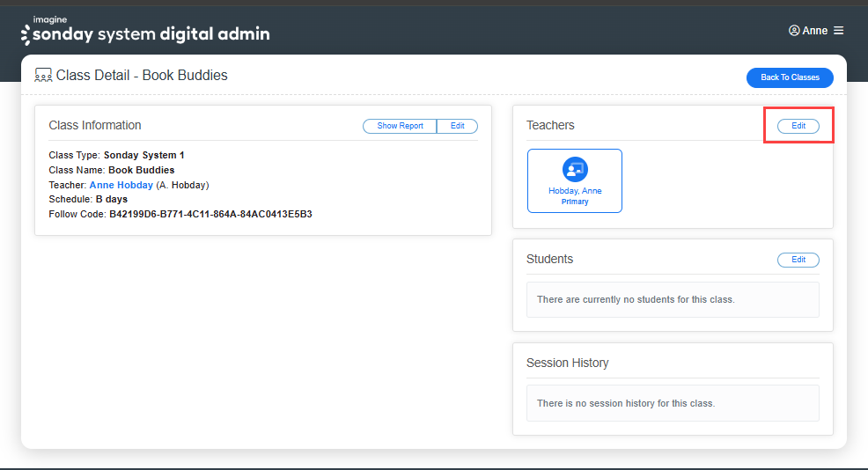Click the Schedule value B days
The width and height of the screenshot is (868, 470).
tap(111, 199)
